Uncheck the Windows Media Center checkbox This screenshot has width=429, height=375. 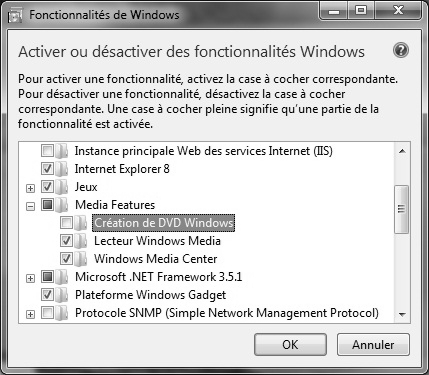(x=66, y=259)
